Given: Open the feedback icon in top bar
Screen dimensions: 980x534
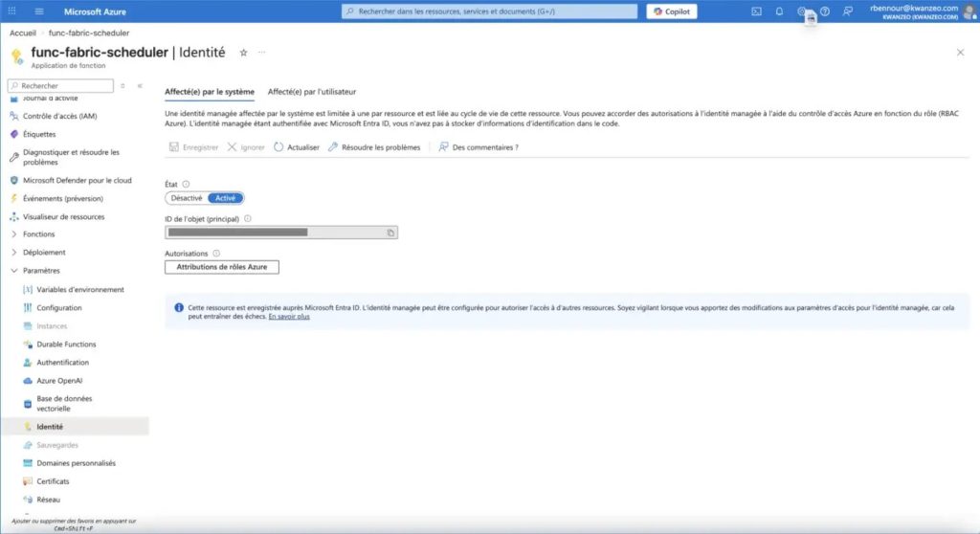Looking at the screenshot, I should [848, 11].
